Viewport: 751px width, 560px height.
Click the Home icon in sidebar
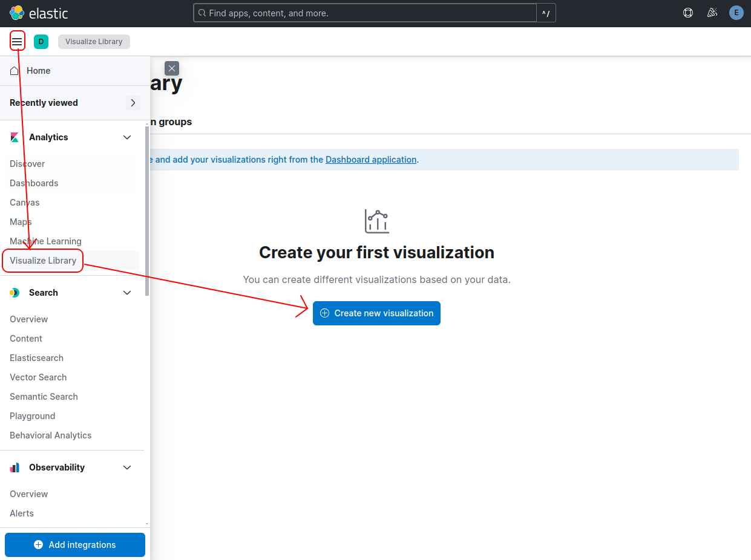click(15, 71)
